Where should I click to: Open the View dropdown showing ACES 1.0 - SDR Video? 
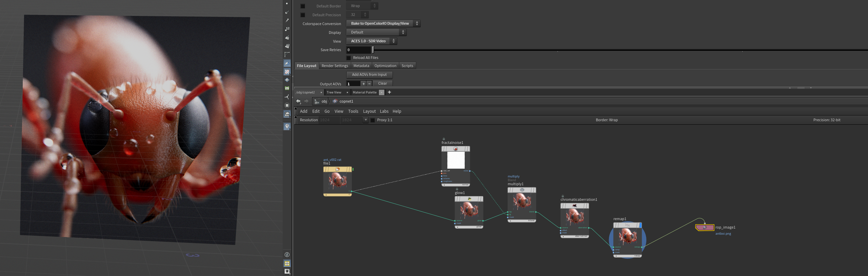(x=371, y=41)
